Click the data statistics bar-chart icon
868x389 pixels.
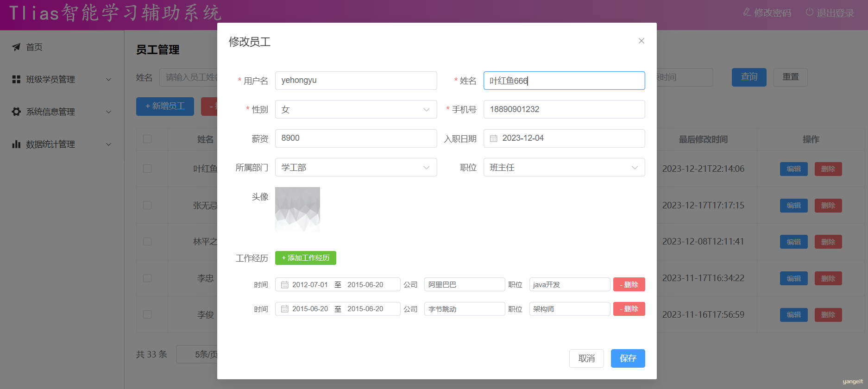tap(16, 144)
